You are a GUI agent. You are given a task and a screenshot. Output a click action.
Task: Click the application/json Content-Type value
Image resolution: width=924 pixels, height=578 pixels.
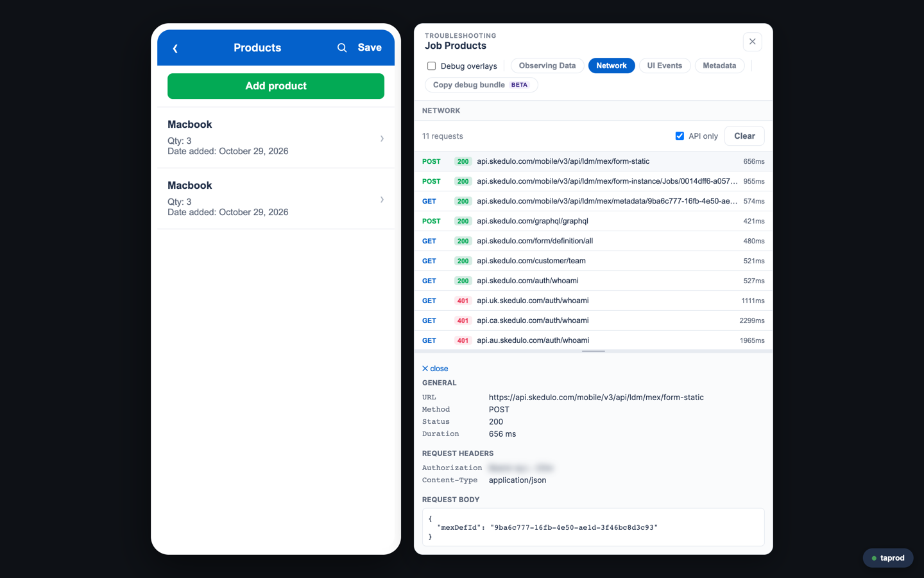point(517,480)
